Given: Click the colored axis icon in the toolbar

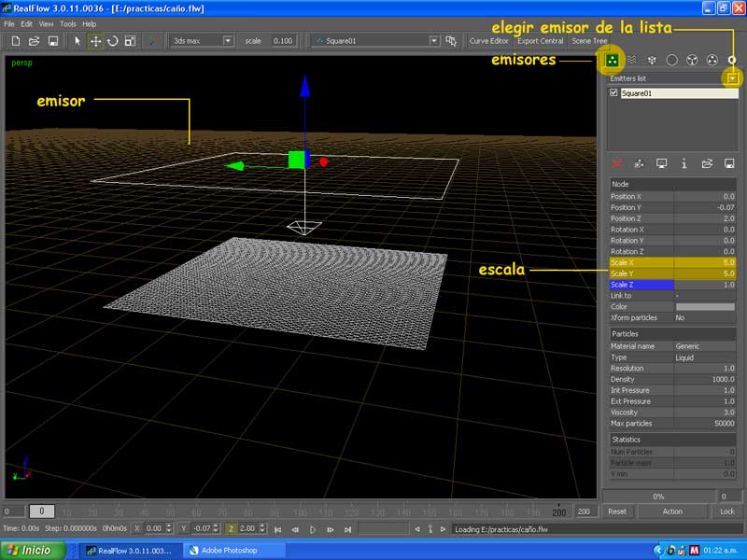Looking at the screenshot, I should pyautogui.click(x=153, y=41).
